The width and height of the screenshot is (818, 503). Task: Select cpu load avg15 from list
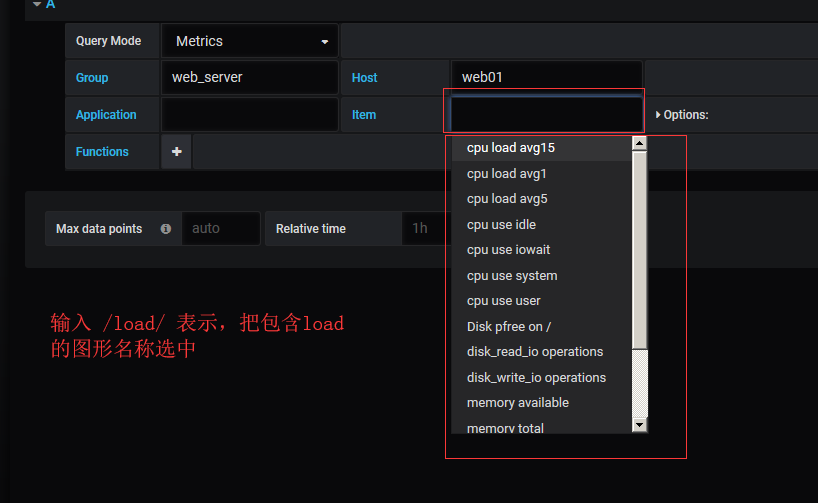pyautogui.click(x=511, y=148)
